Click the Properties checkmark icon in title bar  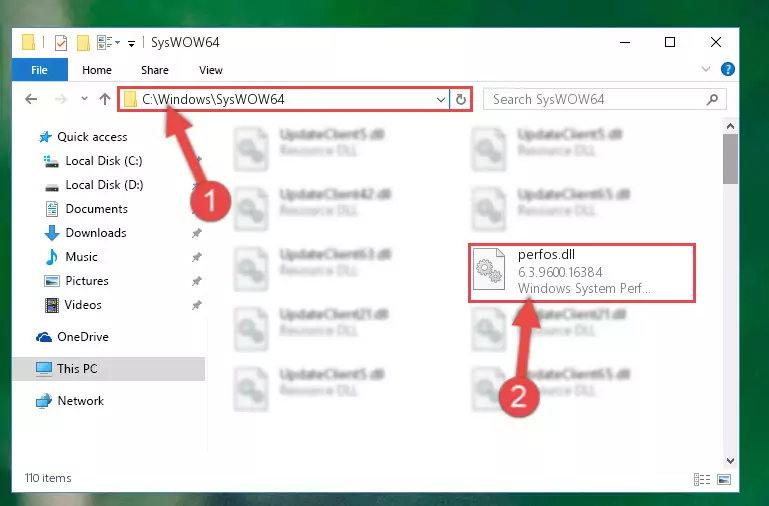[x=61, y=43]
